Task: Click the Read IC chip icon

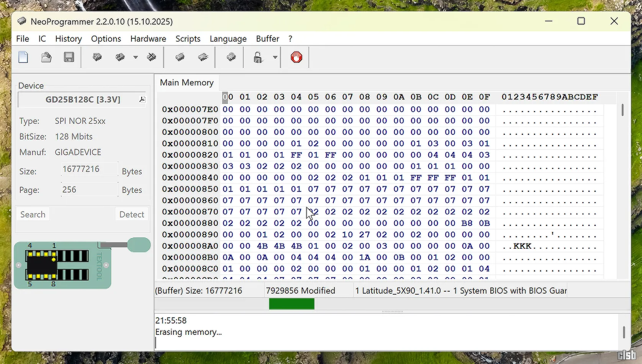Action: click(x=97, y=57)
